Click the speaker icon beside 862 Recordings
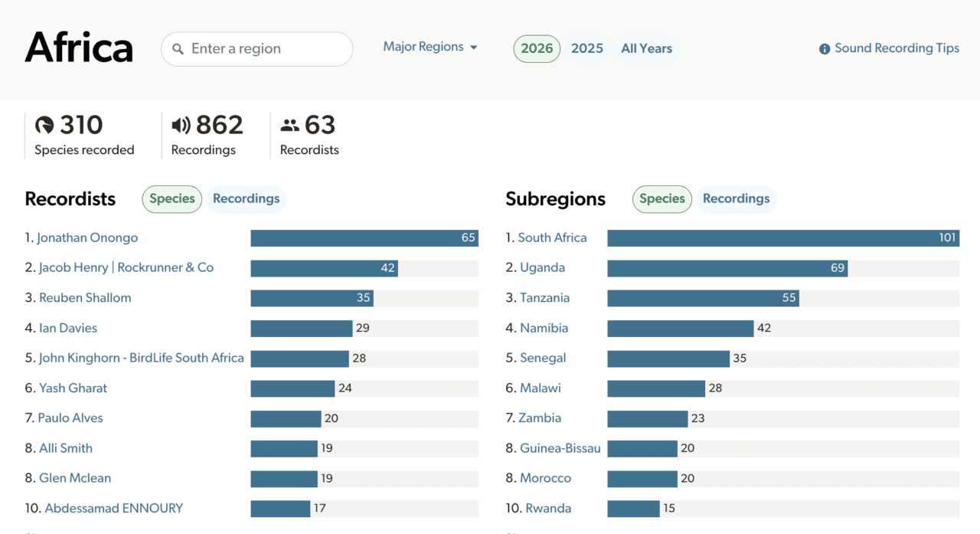The height and width of the screenshot is (534, 980). (181, 125)
